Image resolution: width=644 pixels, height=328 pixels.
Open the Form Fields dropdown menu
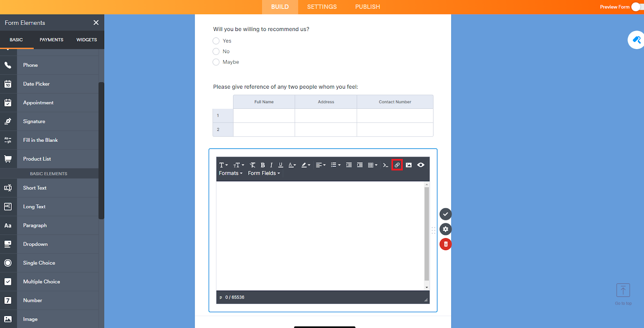click(264, 173)
